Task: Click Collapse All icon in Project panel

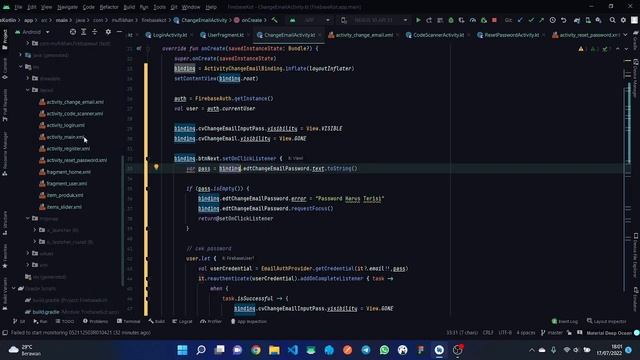Action: point(95,32)
